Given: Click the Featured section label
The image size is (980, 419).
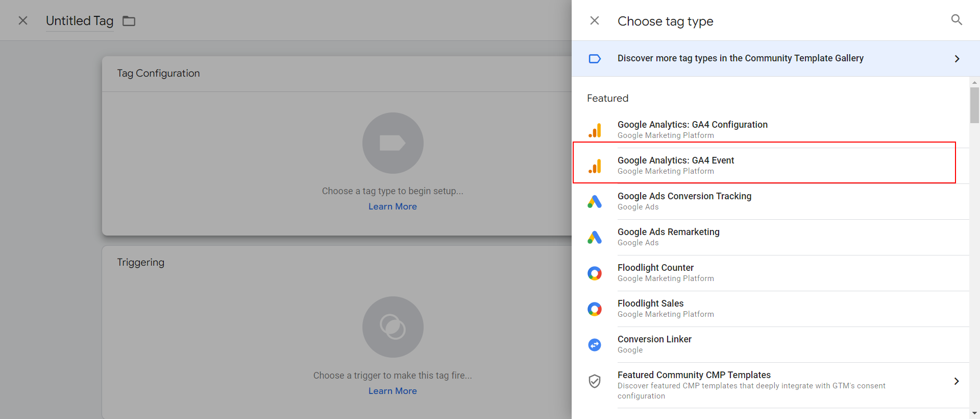Looking at the screenshot, I should (x=607, y=98).
